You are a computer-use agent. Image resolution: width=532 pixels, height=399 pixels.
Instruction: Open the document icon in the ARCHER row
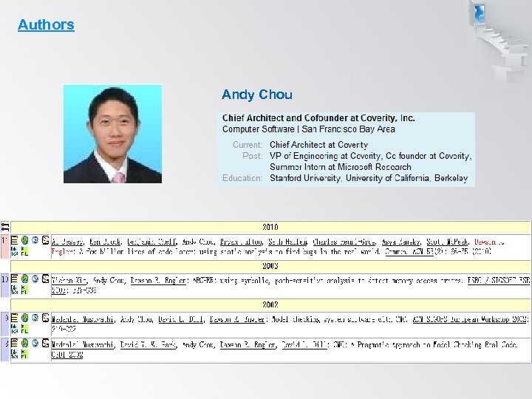pos(14,279)
